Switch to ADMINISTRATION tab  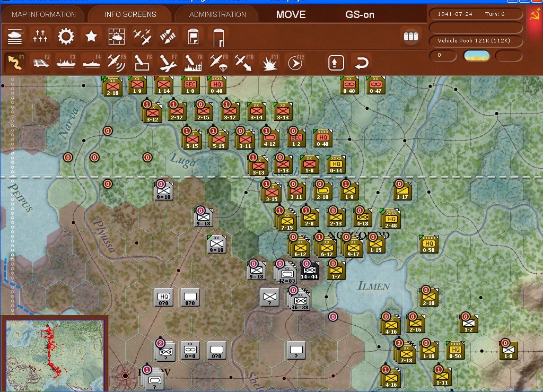217,14
